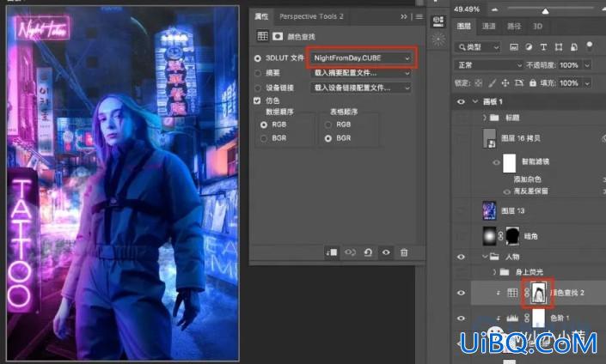This screenshot has height=364, width=606.
Task: Switch to Perspective Tools 2 tab
Action: coord(311,16)
